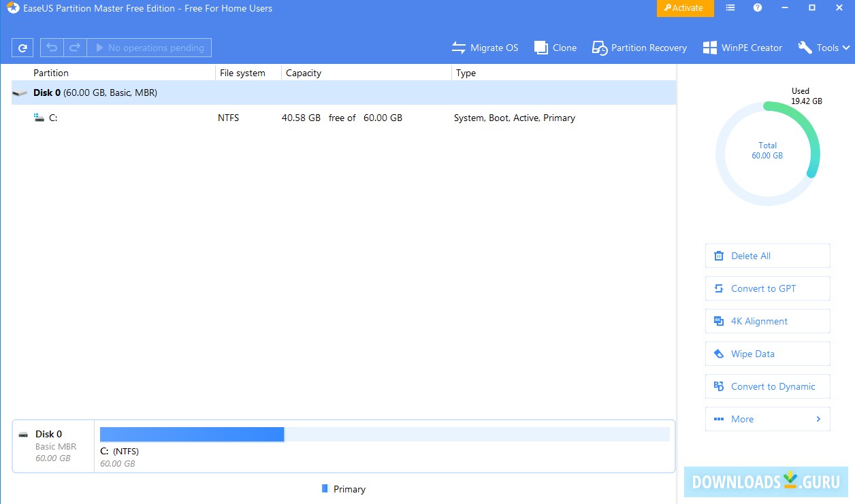Select the Disk 0 row in the list
Viewport: 855px width, 504px height.
click(x=344, y=93)
